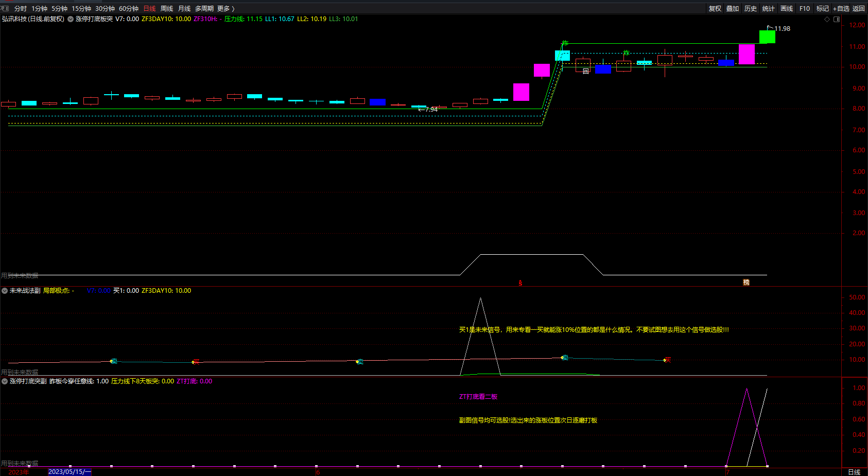The width and height of the screenshot is (868, 476).
Task: Switch to the 60分钟 period
Action: point(129,8)
